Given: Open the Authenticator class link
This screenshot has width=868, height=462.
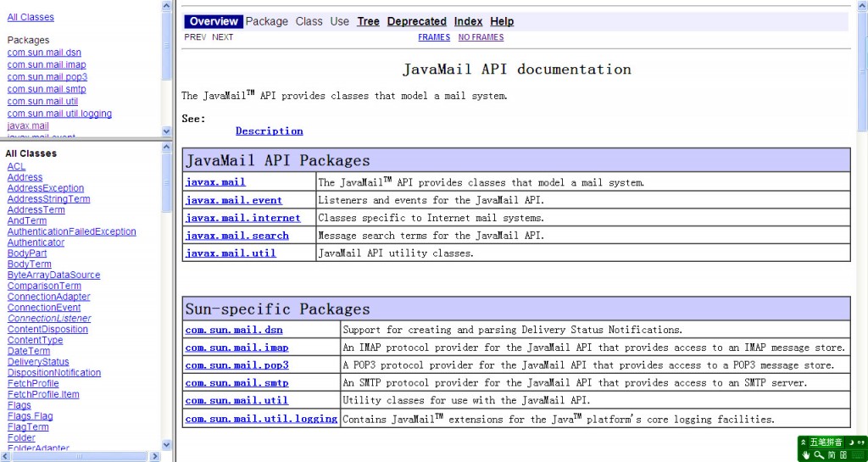Looking at the screenshot, I should (x=36, y=242).
